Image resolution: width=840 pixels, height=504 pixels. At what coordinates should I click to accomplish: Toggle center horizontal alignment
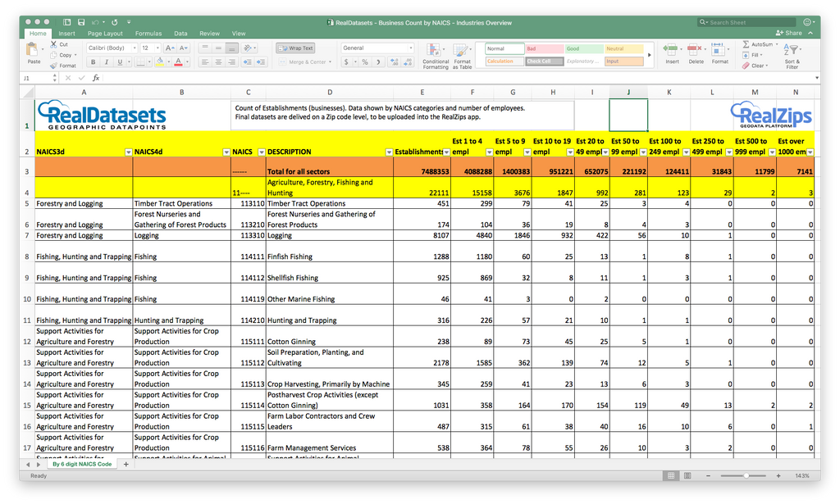click(x=218, y=62)
